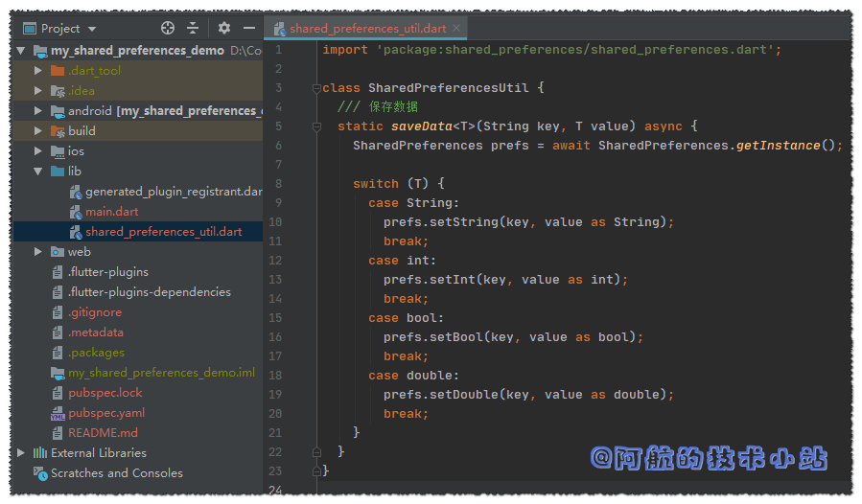The width and height of the screenshot is (862, 504).
Task: Select the build folder icon
Action: [x=58, y=131]
